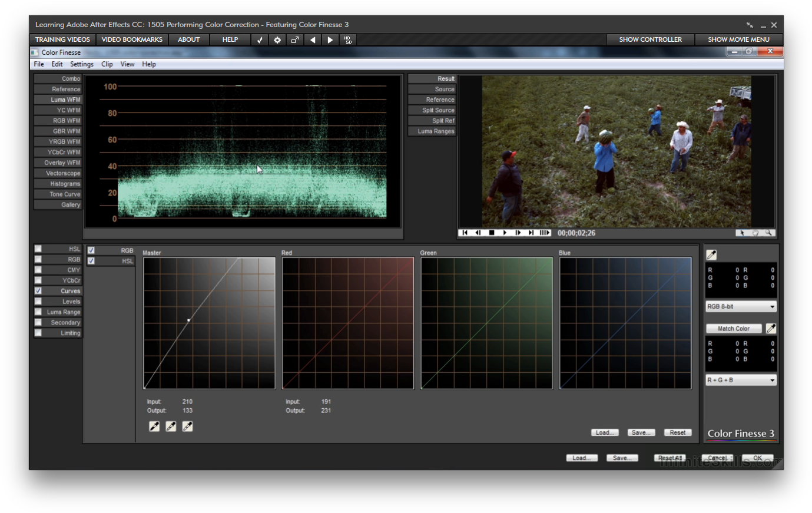
Task: Click the eyedropper above the RGB values readout
Action: click(x=711, y=254)
